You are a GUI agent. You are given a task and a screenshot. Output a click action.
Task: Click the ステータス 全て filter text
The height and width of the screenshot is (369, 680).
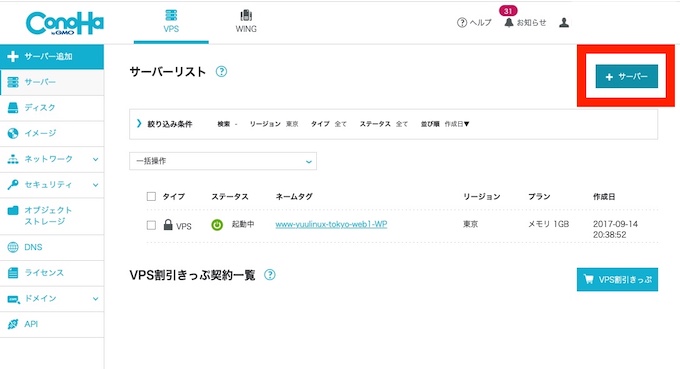point(384,124)
